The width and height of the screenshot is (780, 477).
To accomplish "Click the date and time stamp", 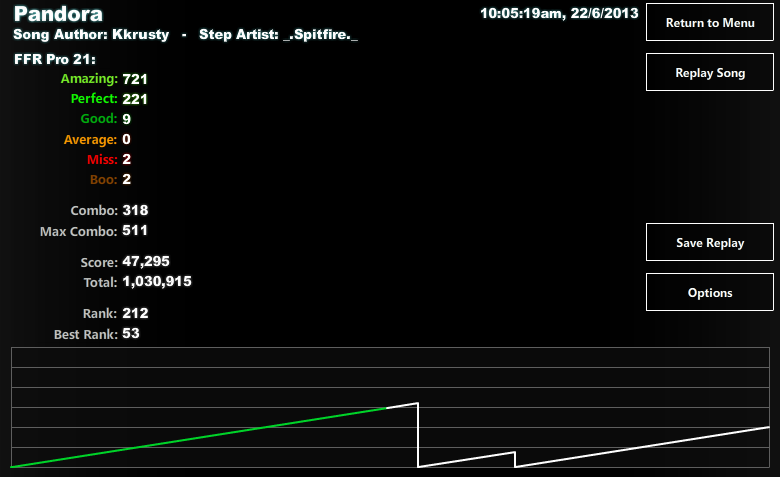I will pos(559,13).
